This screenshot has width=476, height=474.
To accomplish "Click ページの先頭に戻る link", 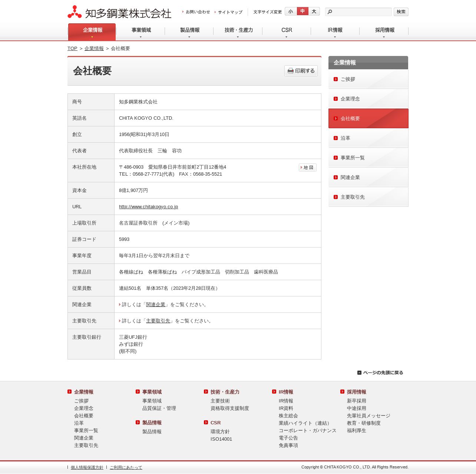I will [x=380, y=373].
